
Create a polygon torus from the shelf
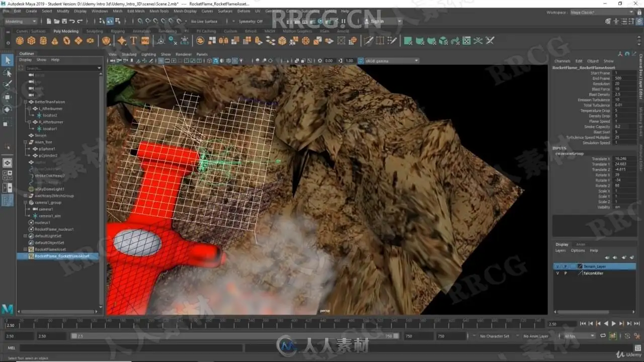tap(66, 41)
